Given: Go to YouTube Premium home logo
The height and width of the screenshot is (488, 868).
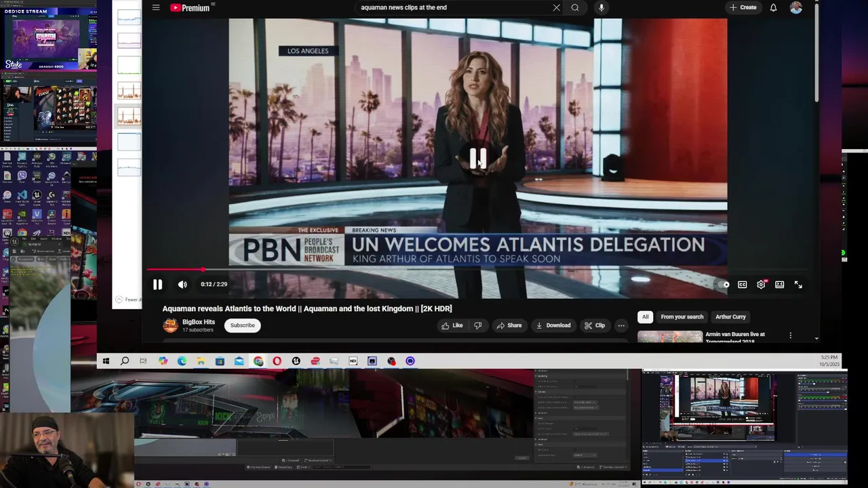Looking at the screenshot, I should pyautogui.click(x=190, y=7).
